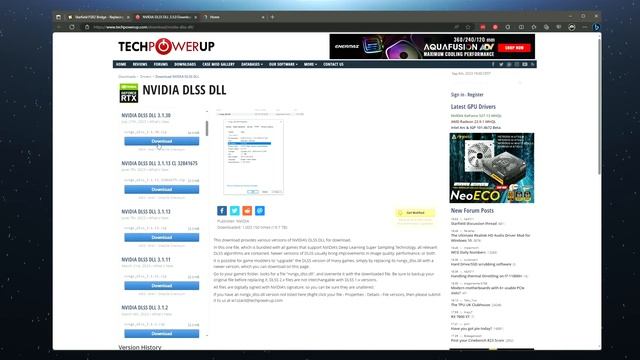The height and width of the screenshot is (360, 640).
Task: Open DLL properties screenshot thumbnail
Action: point(253,157)
